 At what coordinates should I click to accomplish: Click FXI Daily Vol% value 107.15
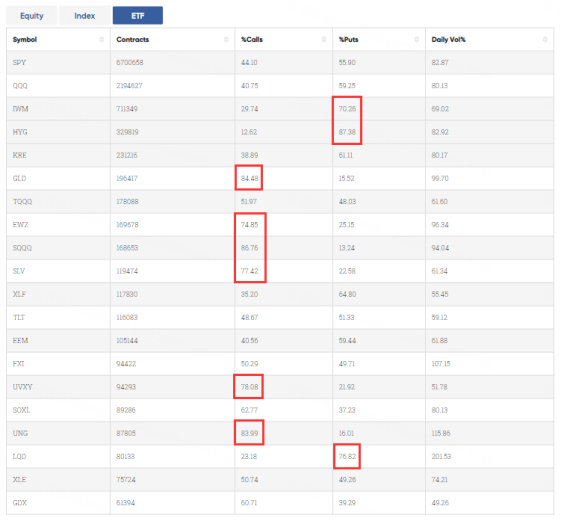tap(441, 364)
